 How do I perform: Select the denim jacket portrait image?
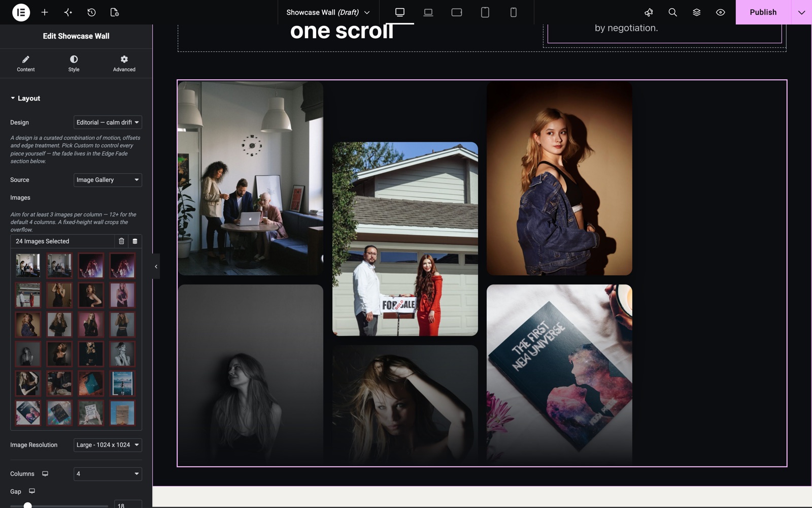559,179
